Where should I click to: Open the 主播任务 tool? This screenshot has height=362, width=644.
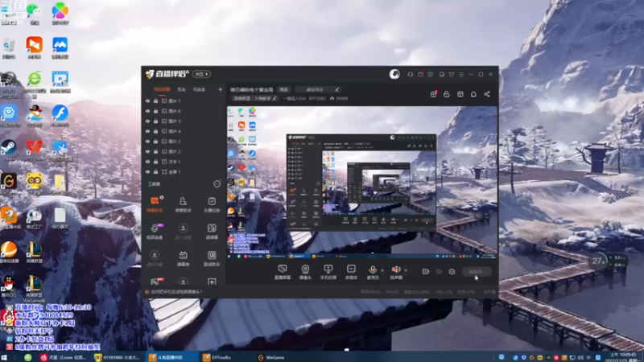(212, 204)
